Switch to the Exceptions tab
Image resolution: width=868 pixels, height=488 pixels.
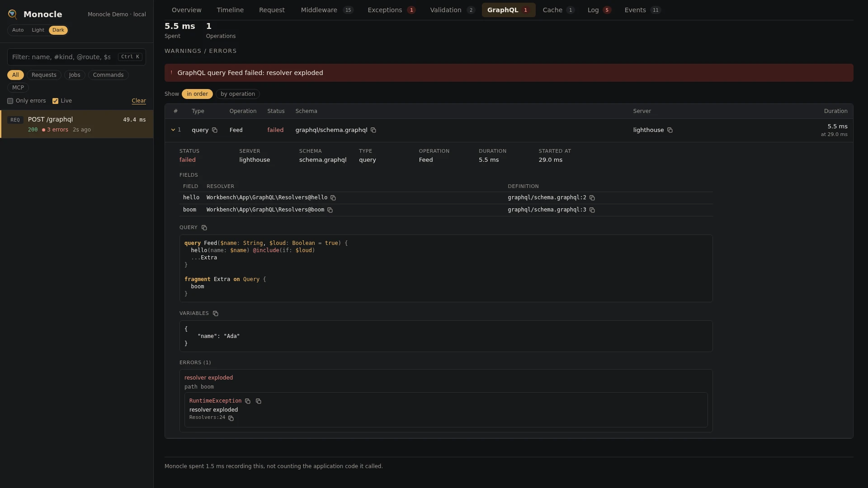pyautogui.click(x=392, y=10)
